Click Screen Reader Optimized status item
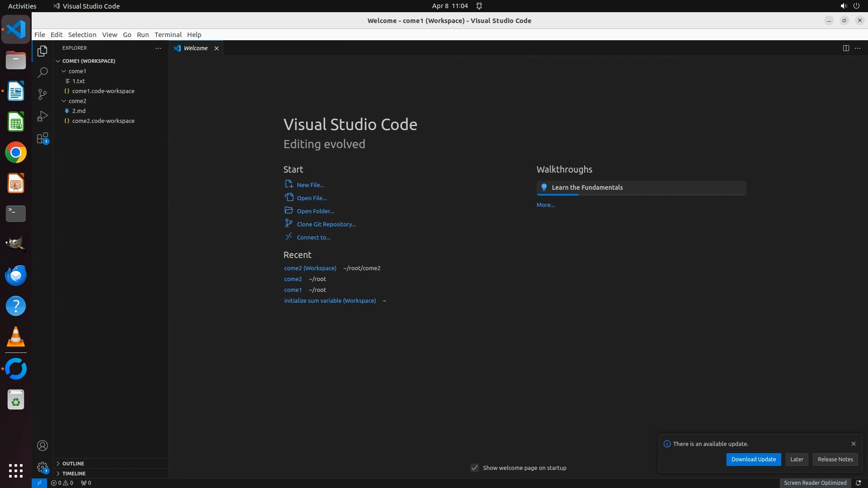The image size is (868, 488). [x=815, y=483]
